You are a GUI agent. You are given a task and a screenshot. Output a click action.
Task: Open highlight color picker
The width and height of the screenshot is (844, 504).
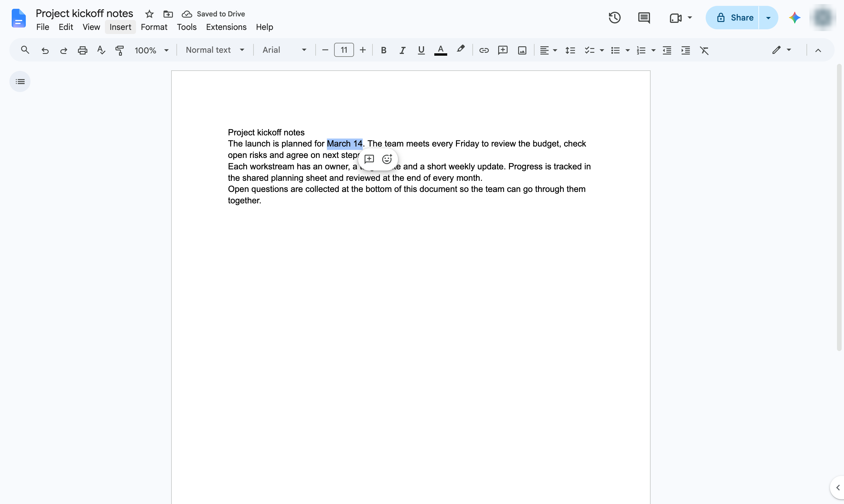click(x=460, y=50)
